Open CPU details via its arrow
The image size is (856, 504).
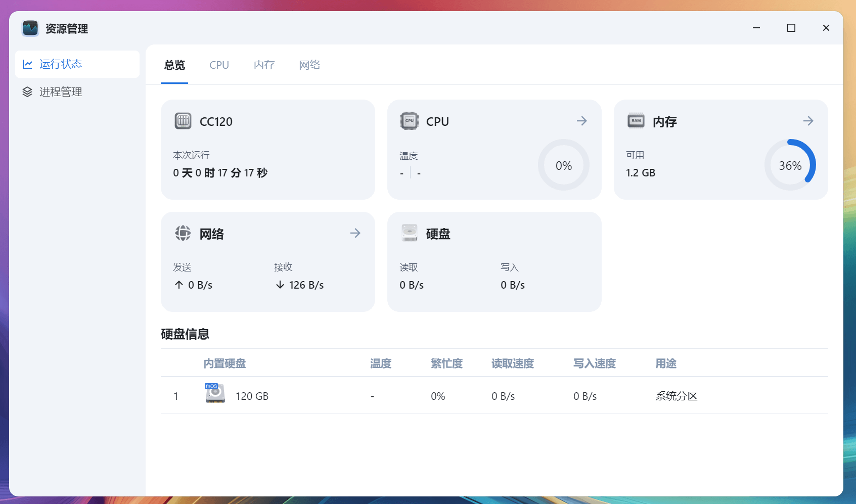581,121
